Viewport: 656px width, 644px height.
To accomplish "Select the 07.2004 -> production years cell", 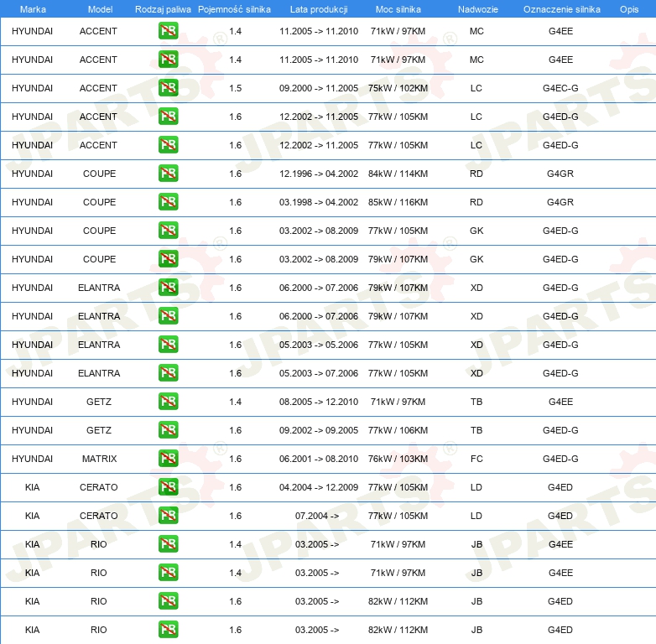I will [317, 516].
